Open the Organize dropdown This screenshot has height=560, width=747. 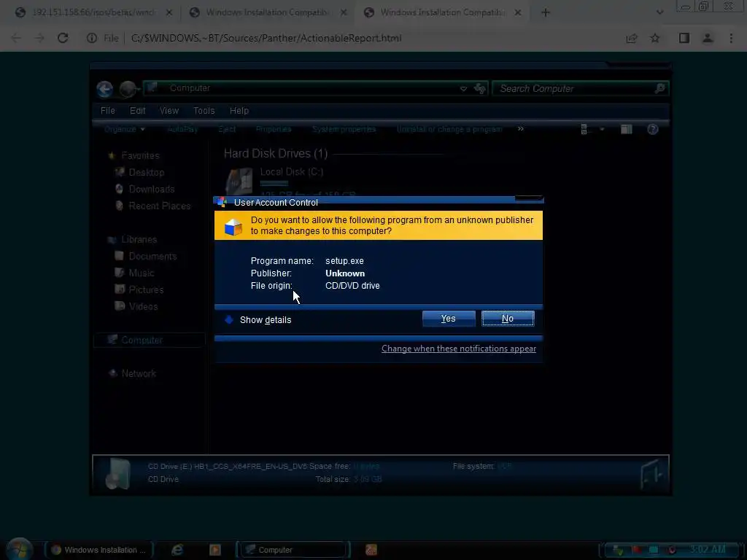[124, 129]
